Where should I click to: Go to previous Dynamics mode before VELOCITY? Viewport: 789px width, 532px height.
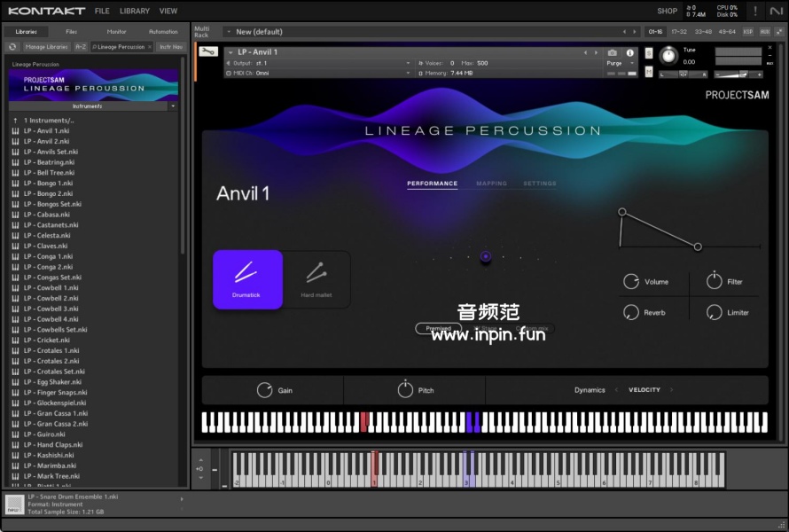[x=616, y=389]
